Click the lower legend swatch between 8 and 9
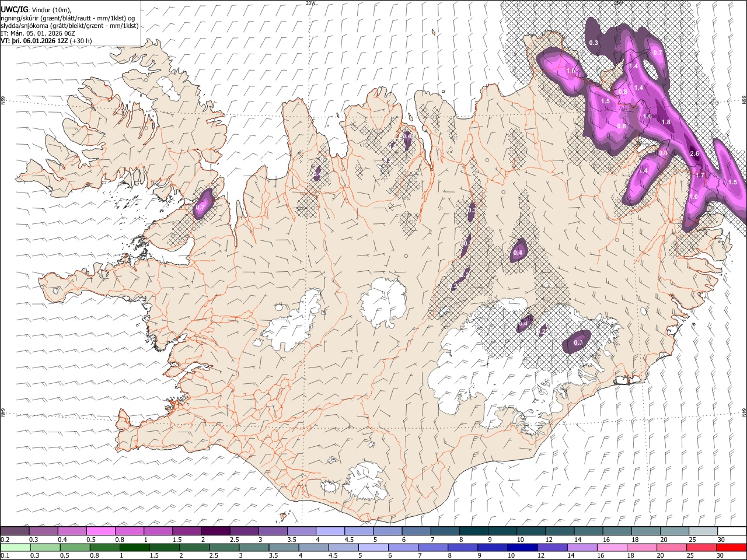Image resolution: width=747 pixels, height=560 pixels. (x=462, y=547)
